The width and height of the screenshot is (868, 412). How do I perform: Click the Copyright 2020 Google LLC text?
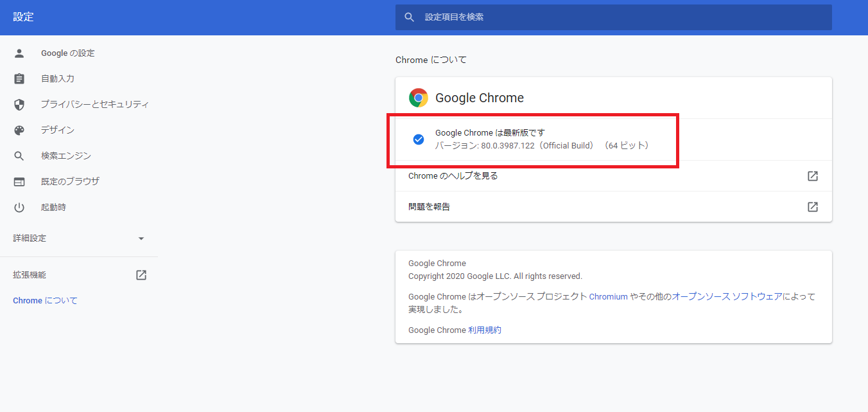(x=495, y=276)
